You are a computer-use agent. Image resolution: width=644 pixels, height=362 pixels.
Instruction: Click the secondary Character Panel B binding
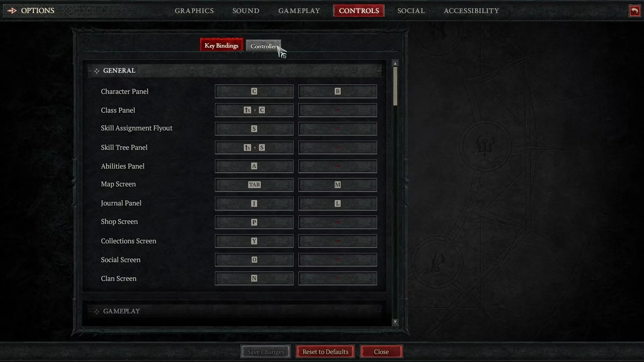[x=337, y=91]
